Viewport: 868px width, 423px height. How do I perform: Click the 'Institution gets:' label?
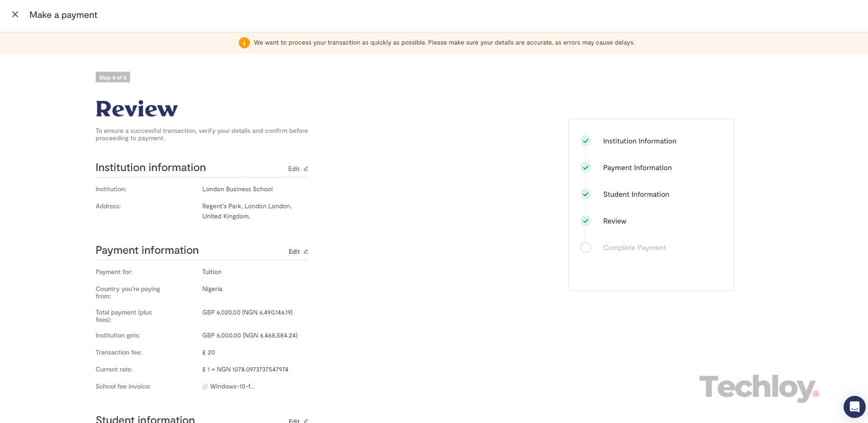[118, 336]
